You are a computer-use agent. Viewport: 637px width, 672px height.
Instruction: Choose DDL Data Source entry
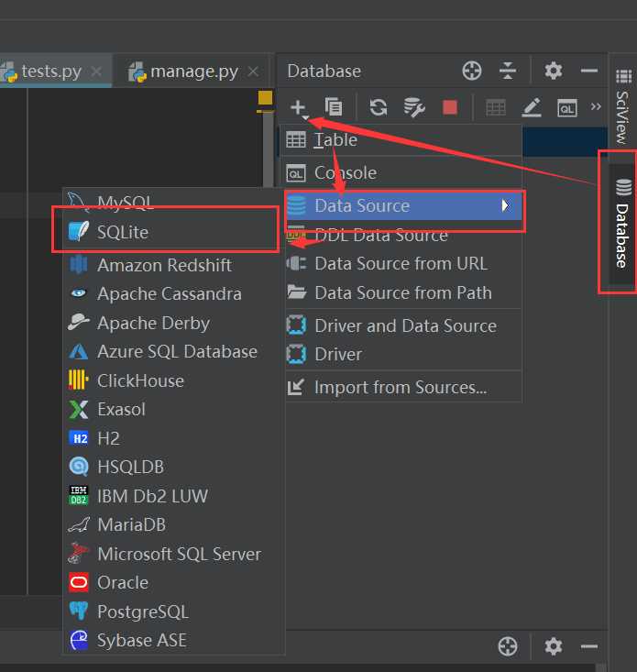(403, 235)
